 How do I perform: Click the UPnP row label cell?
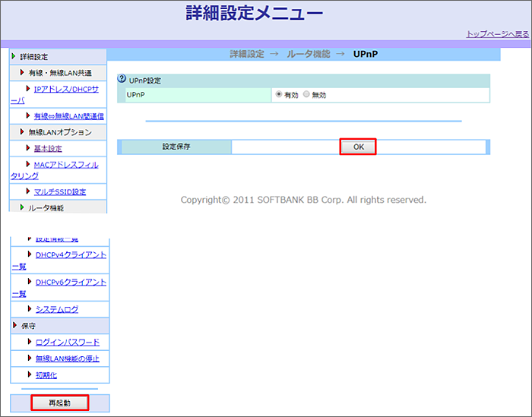tap(198, 95)
